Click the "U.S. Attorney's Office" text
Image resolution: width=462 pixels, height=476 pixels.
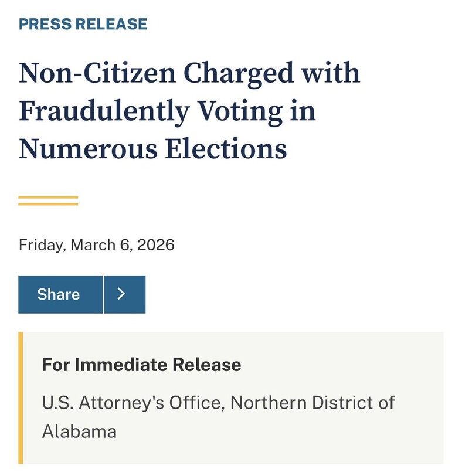click(x=133, y=403)
